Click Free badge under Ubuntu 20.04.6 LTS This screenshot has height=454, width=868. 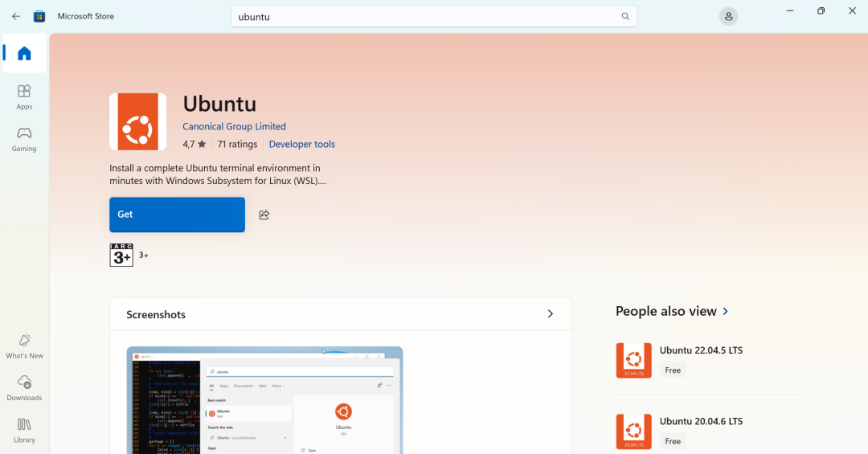673,440
